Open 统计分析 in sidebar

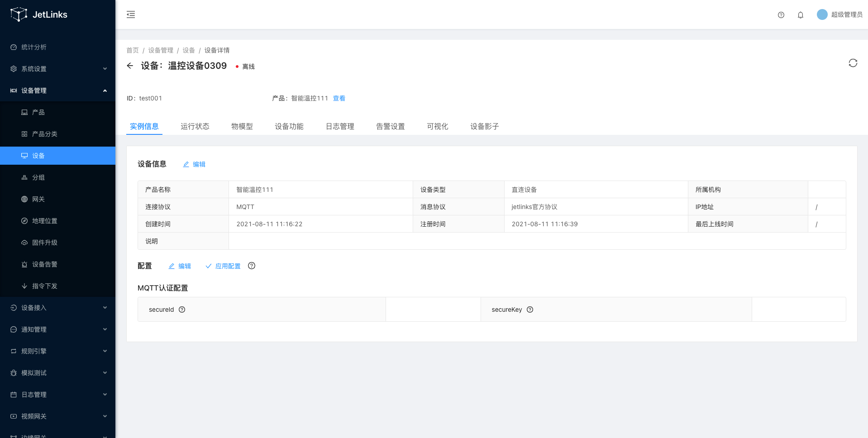coord(57,47)
